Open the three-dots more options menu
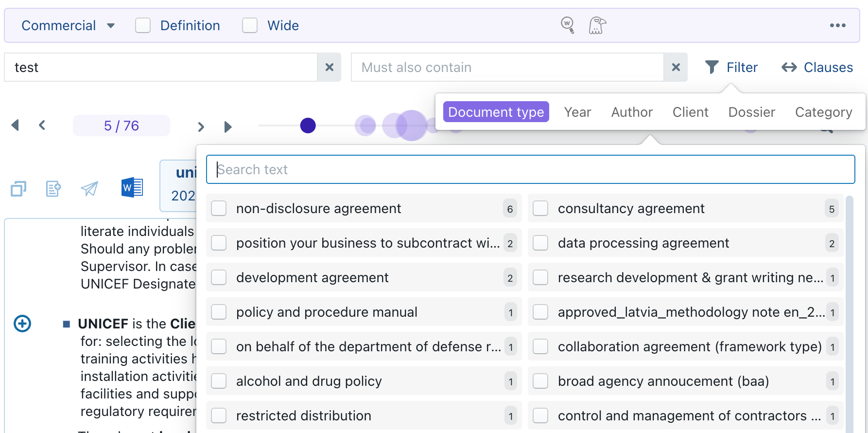The height and width of the screenshot is (433, 868). point(837,25)
